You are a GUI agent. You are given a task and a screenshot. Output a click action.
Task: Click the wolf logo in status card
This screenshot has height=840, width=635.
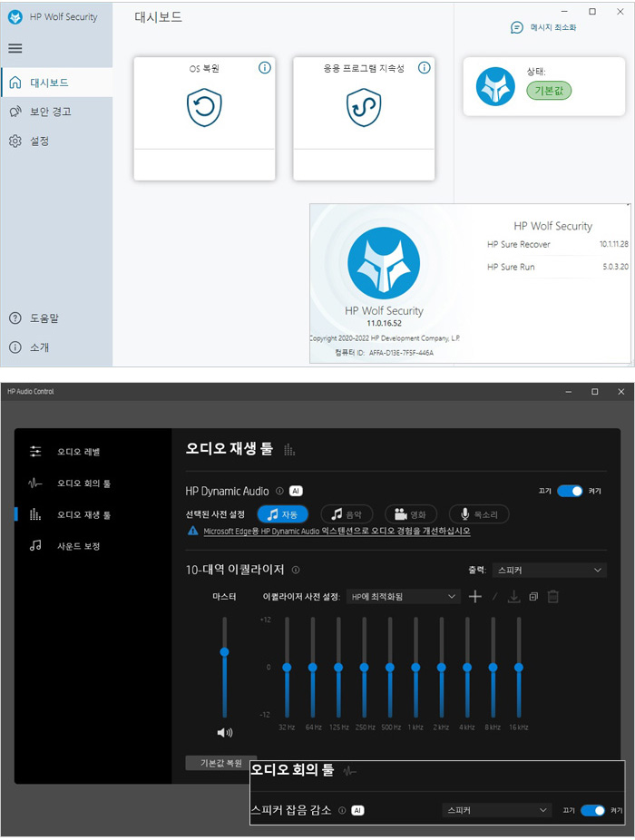(x=495, y=86)
